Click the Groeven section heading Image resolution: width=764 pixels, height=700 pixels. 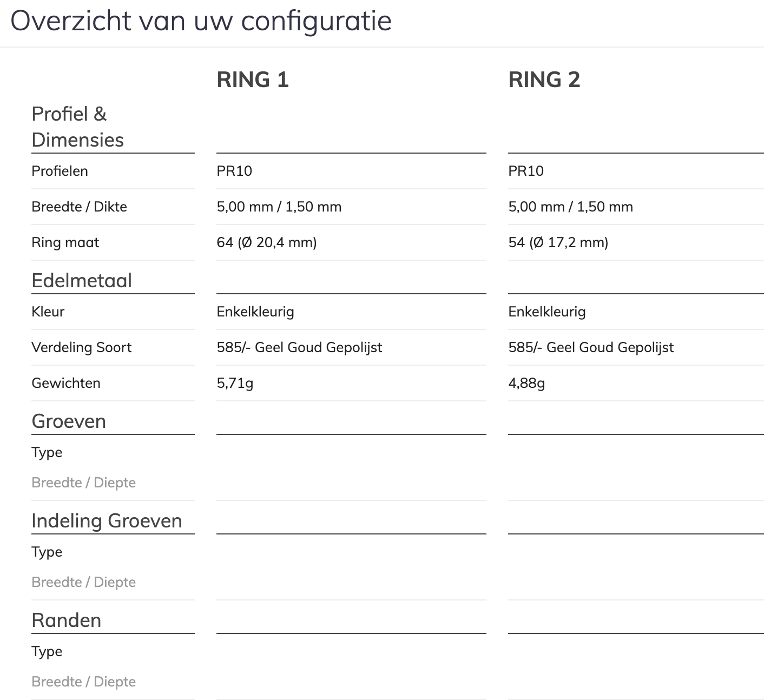click(69, 421)
